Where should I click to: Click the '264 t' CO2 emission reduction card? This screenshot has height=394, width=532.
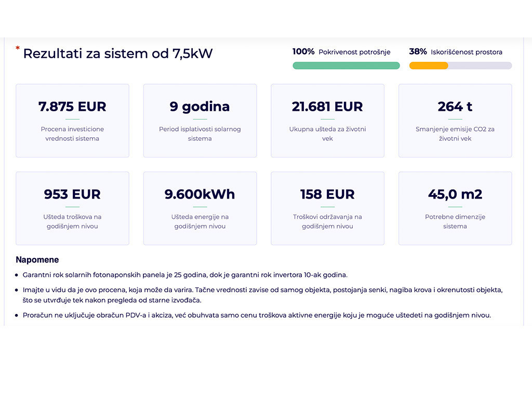click(x=455, y=121)
